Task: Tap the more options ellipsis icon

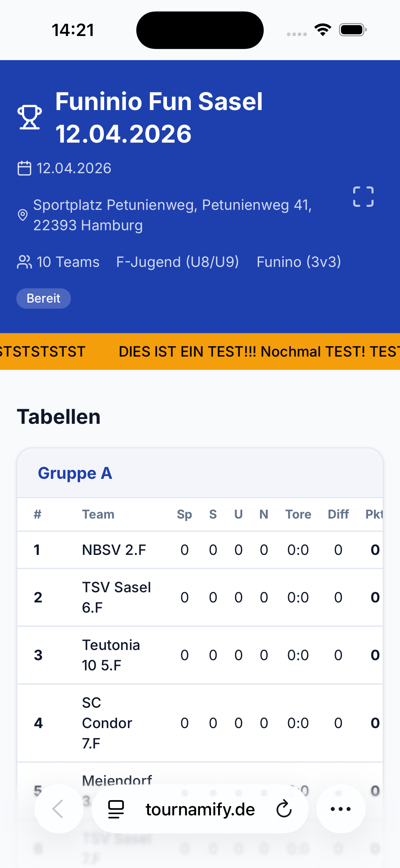Action: pos(340,809)
